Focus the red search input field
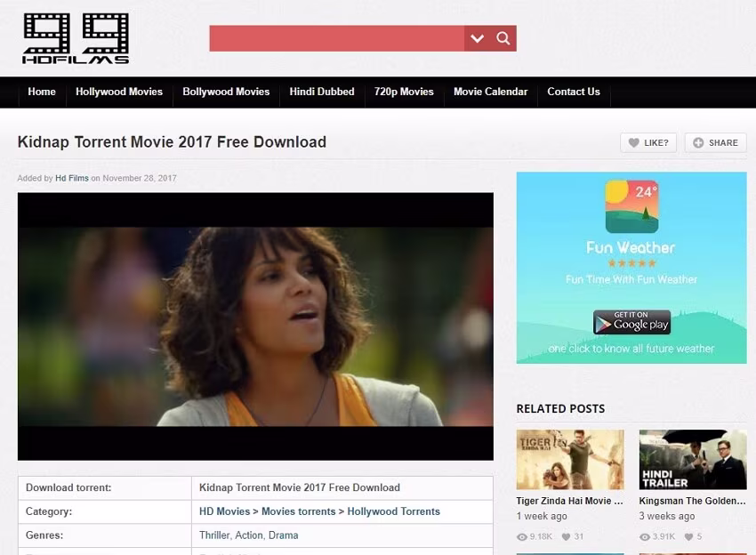Image resolution: width=756 pixels, height=555 pixels. tap(337, 38)
